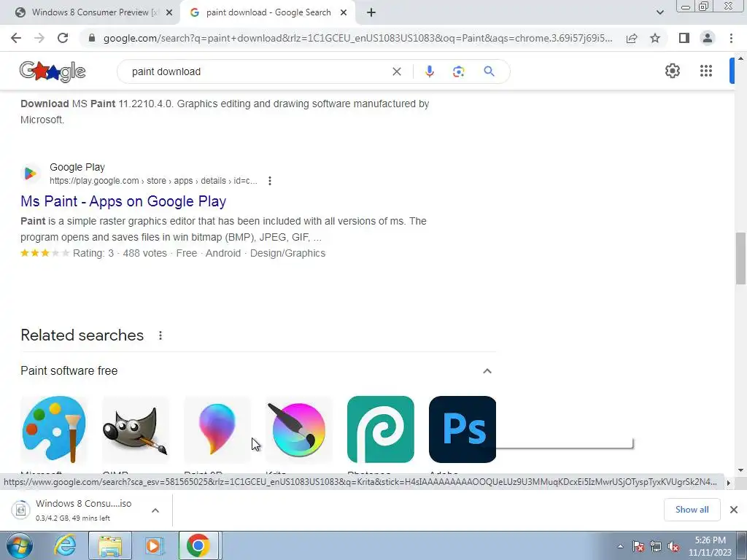Select the GIMP mascot thumbnail

(136, 429)
